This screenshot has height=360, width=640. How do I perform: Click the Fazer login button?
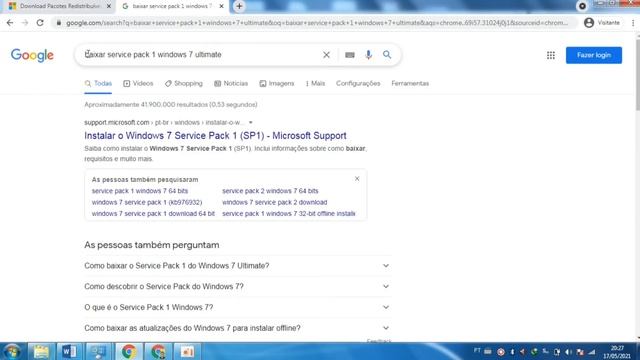pos(594,55)
